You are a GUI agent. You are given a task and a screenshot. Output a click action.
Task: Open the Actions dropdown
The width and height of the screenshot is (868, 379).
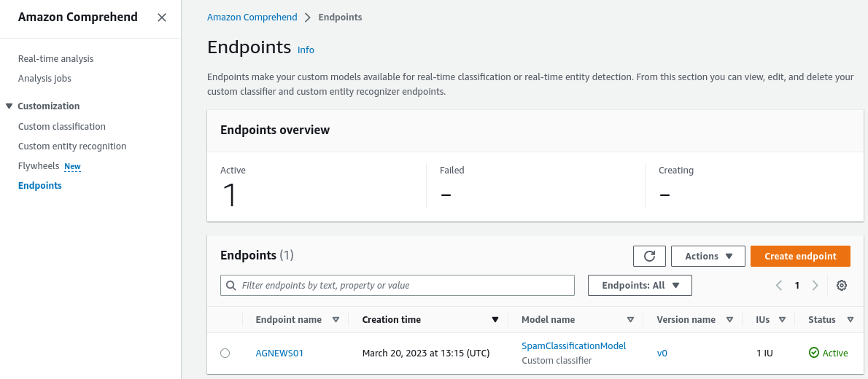708,256
